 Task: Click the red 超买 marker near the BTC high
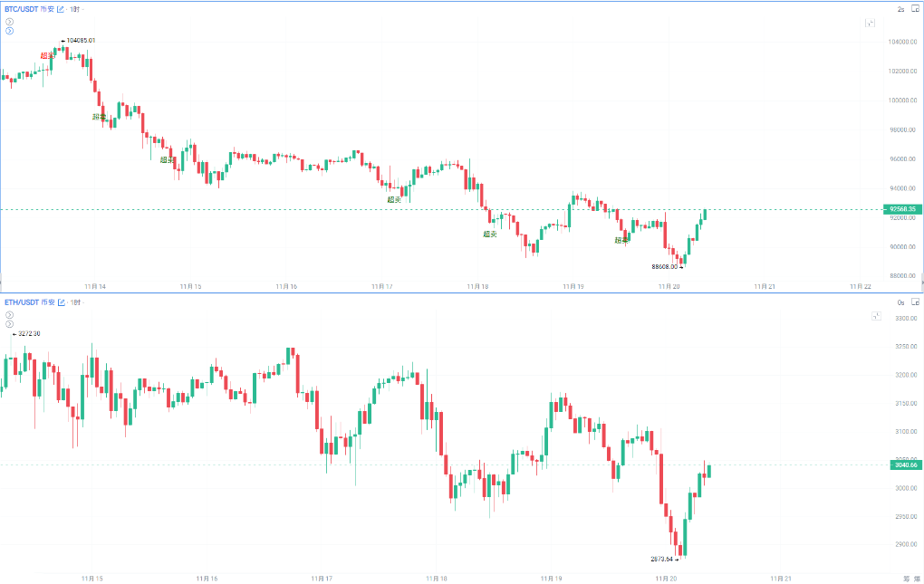[x=47, y=56]
